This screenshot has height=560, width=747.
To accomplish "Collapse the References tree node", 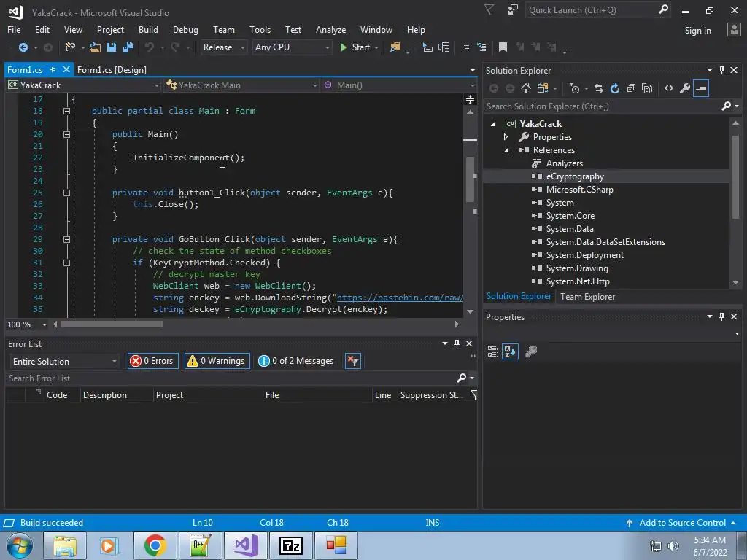I will point(506,150).
